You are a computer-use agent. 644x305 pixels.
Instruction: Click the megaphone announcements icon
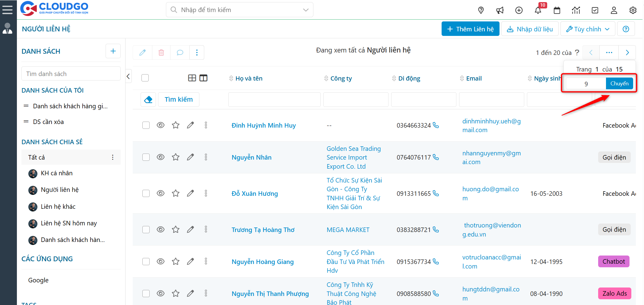tap(500, 11)
